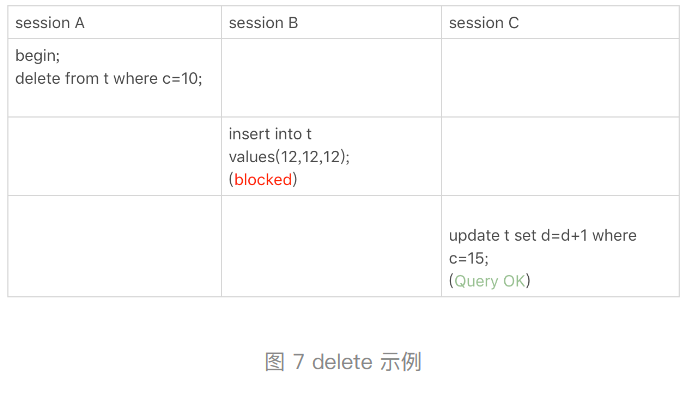The height and width of the screenshot is (407, 689).
Task: Click 'update t set d=d+1 where' line
Action: point(543,236)
